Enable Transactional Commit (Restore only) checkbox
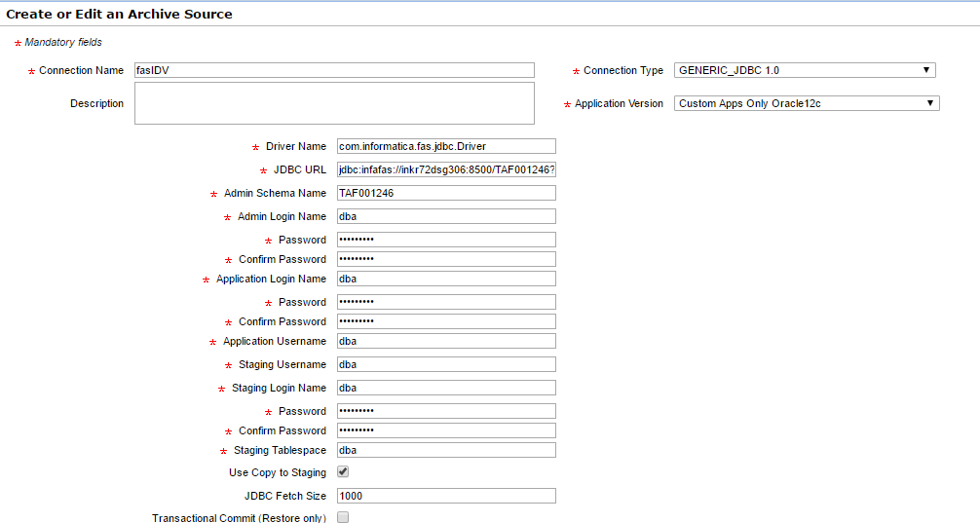Viewport: 980px width, 523px height. point(343,517)
